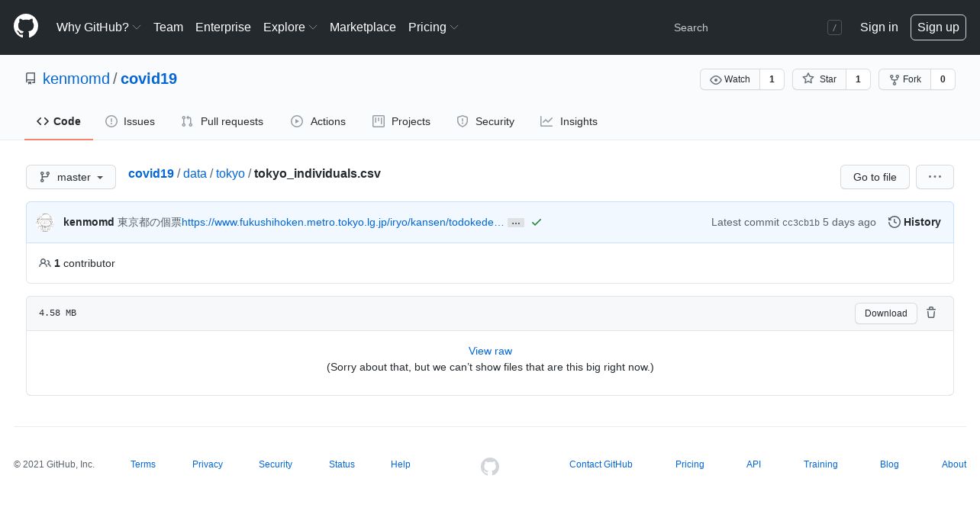
Task: Open the Why GitHub? dropdown menu
Action: click(x=98, y=27)
